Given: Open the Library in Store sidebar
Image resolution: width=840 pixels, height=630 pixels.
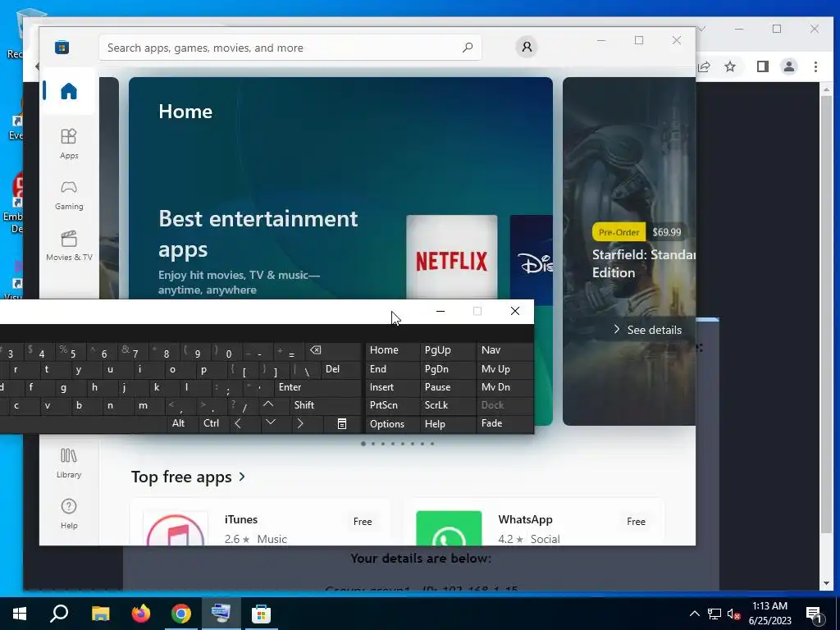Looking at the screenshot, I should tap(69, 463).
